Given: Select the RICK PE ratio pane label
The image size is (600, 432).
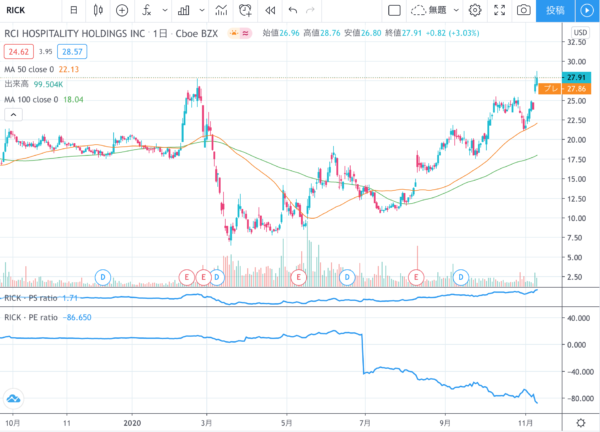Looking at the screenshot, I should (x=31, y=317).
